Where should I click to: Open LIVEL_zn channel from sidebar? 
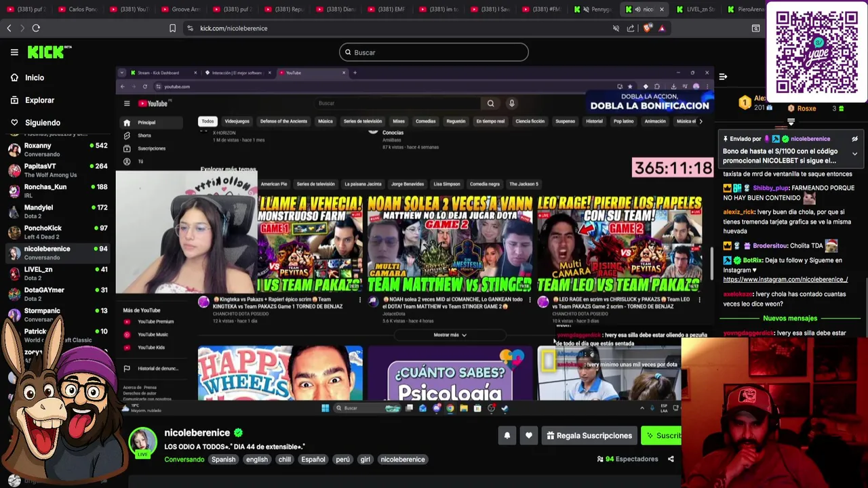click(58, 273)
